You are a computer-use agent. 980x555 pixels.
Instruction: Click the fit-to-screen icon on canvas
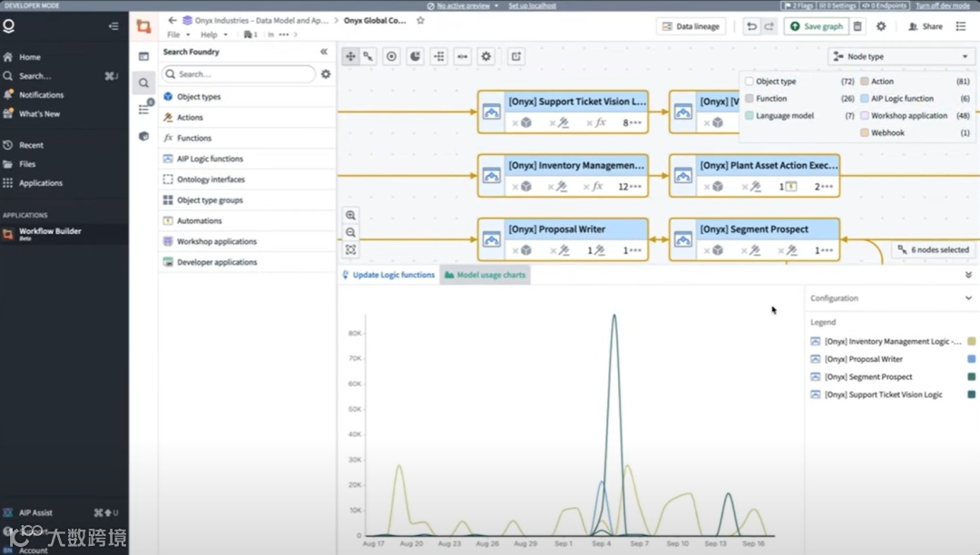coord(350,249)
